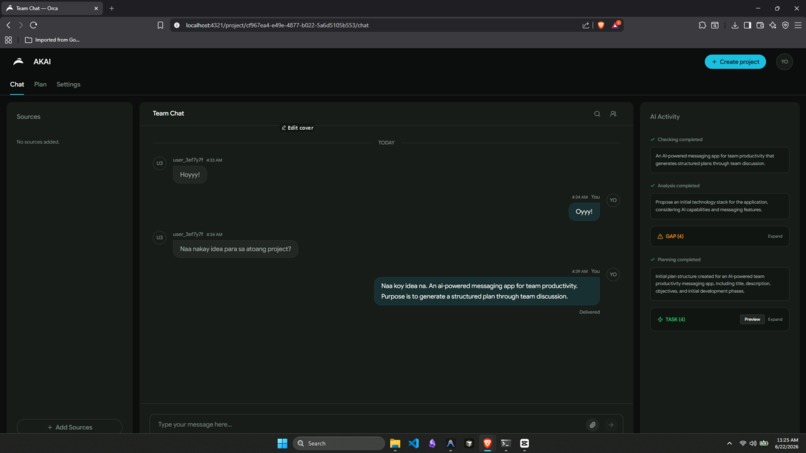Viewport: 806px width, 453px height.
Task: Open the Brave Rewards triangle icon
Action: 615,25
